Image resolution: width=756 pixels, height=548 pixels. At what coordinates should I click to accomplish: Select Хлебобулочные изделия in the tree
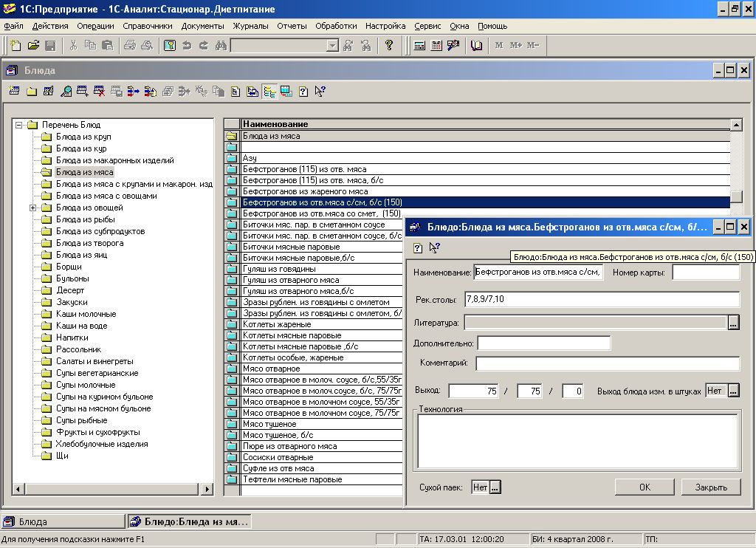click(102, 444)
